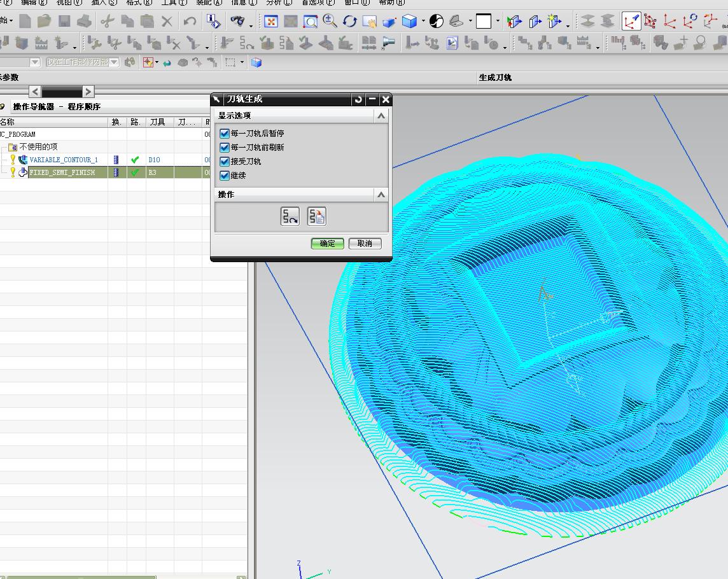Click the Fit view icon
The width and height of the screenshot is (728, 579).
[270, 22]
